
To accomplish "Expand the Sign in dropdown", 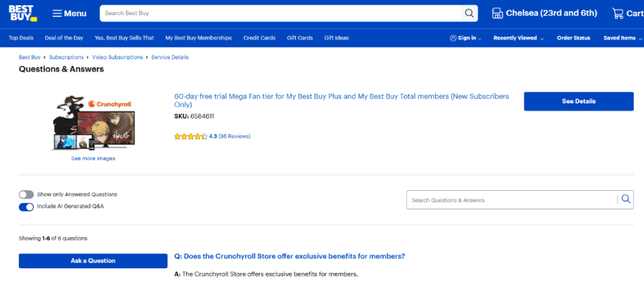I will pyautogui.click(x=466, y=38).
